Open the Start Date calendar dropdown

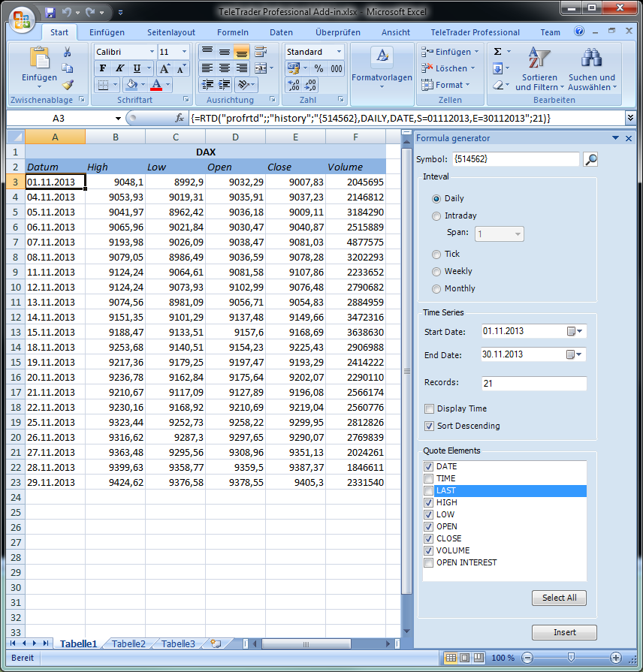575,331
